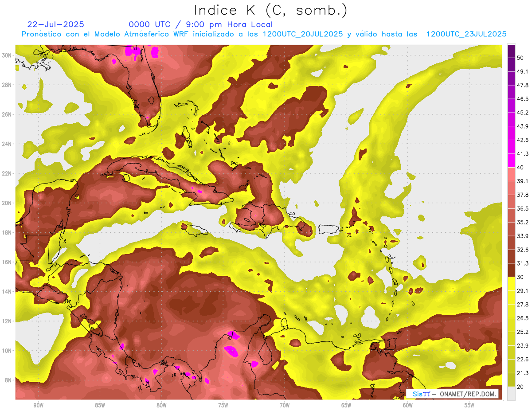Screen dimensions: 532x411
Task: Select the olive swatch just above 20
Action: pos(511,380)
